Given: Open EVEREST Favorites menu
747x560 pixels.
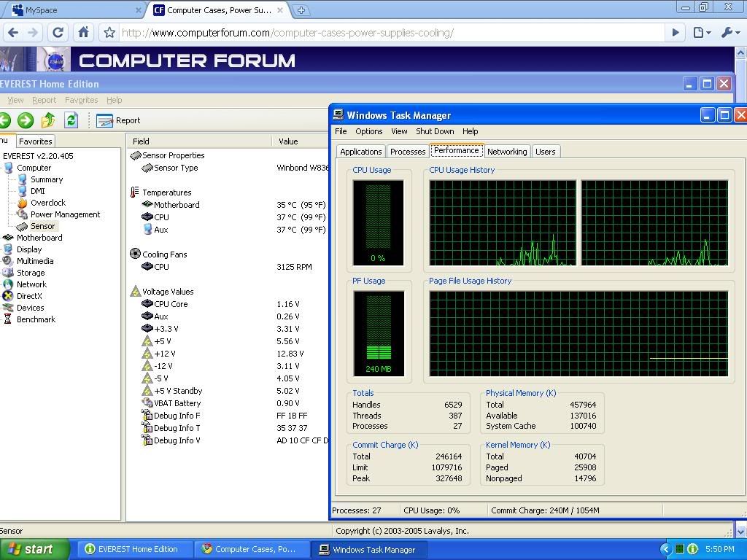Looking at the screenshot, I should tap(81, 100).
